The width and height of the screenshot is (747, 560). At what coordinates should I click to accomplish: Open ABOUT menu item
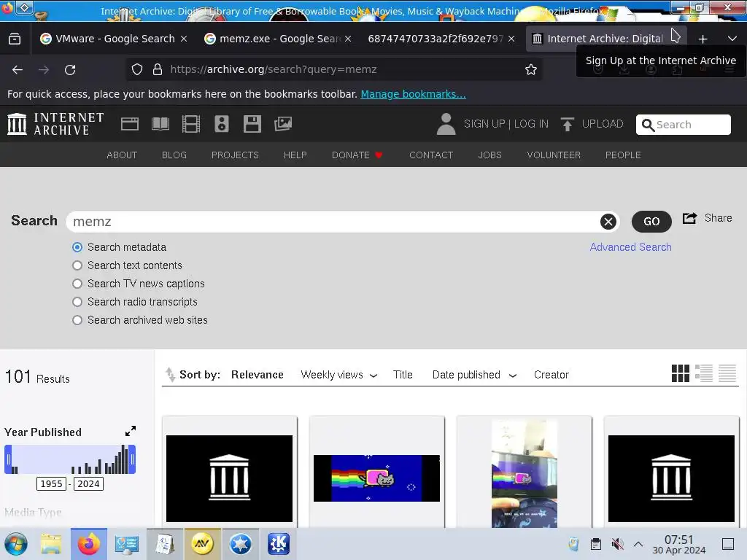click(122, 155)
